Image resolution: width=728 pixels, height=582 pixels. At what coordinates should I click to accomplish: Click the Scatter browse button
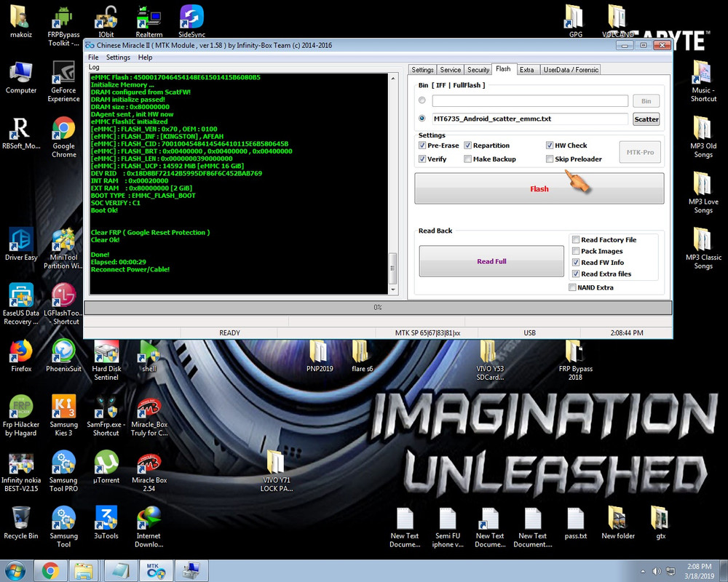click(646, 119)
